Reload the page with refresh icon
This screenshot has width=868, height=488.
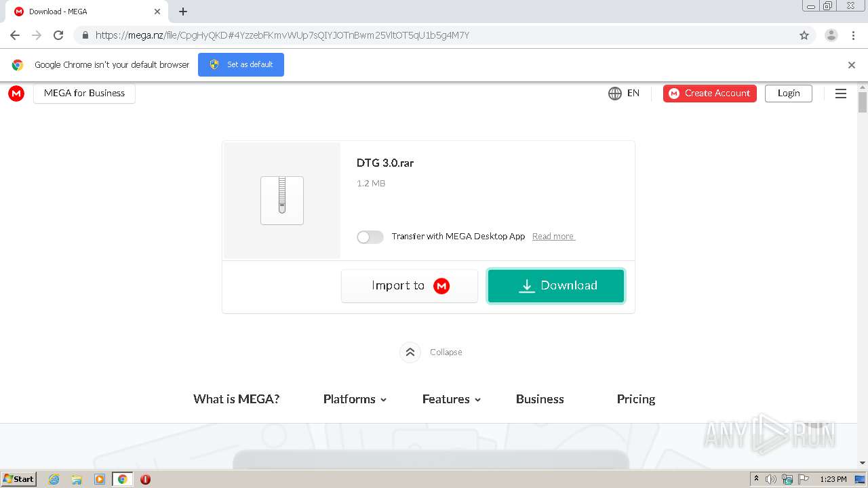(x=58, y=35)
